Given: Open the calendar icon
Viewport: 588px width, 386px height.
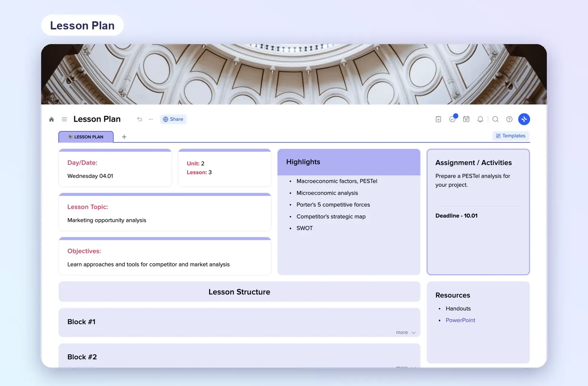Looking at the screenshot, I should coord(466,119).
